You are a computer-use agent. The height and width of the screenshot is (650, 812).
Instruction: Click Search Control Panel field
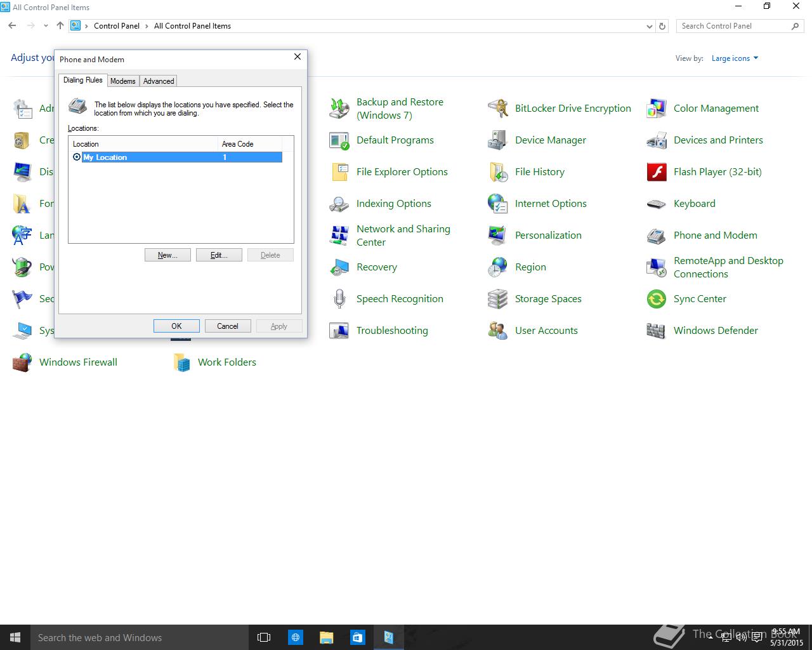point(734,26)
